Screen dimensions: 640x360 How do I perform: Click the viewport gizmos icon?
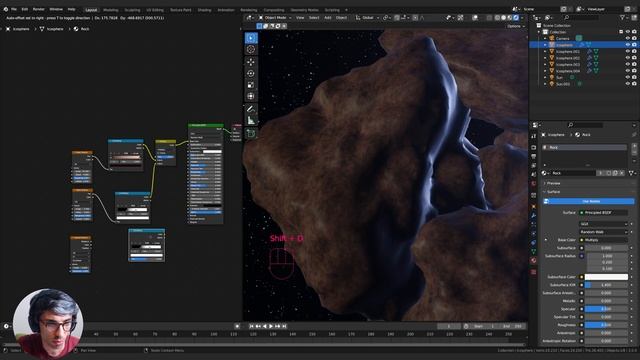pos(460,18)
